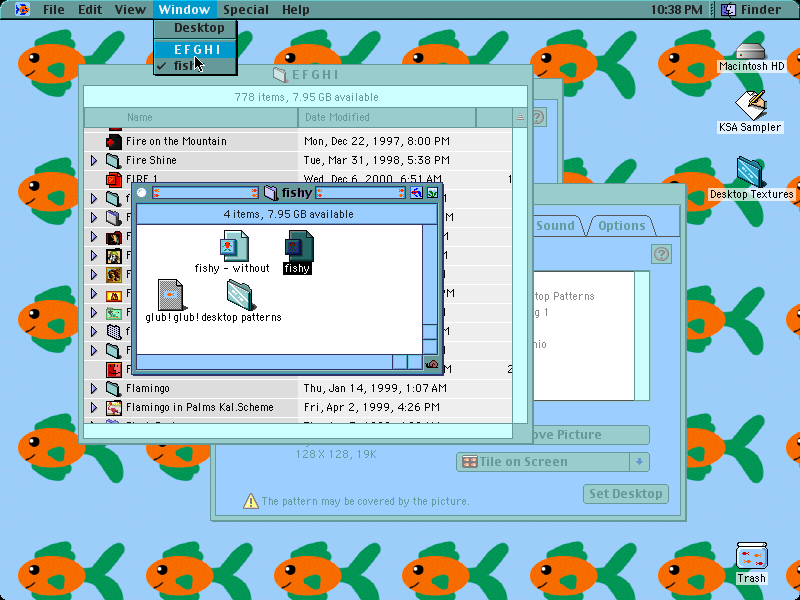Open the File menu
Image resolution: width=800 pixels, height=600 pixels.
(x=54, y=9)
